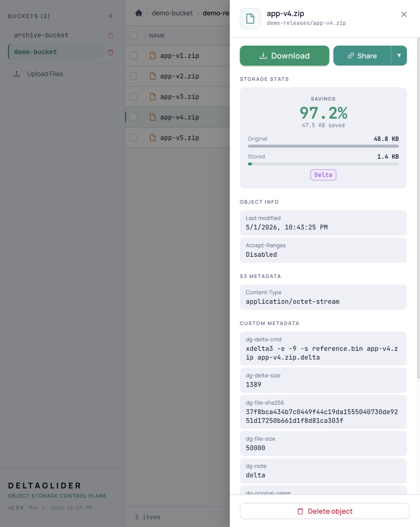
Task: Click the 5 items status text
Action: point(148,517)
